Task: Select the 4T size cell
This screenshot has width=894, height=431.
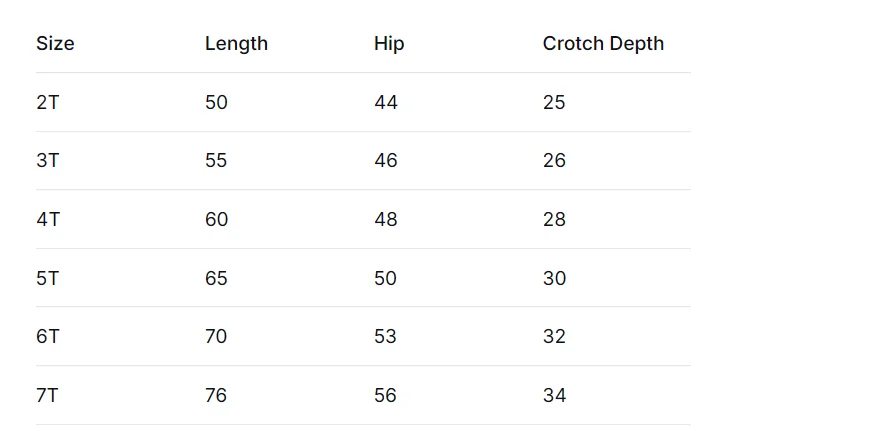Action: 48,219
